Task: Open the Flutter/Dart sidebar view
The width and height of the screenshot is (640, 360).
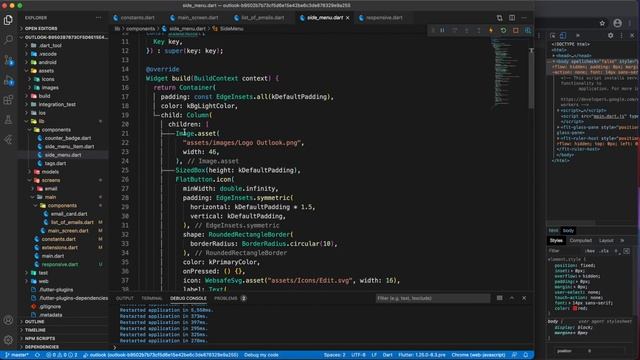Action: coord(8,140)
